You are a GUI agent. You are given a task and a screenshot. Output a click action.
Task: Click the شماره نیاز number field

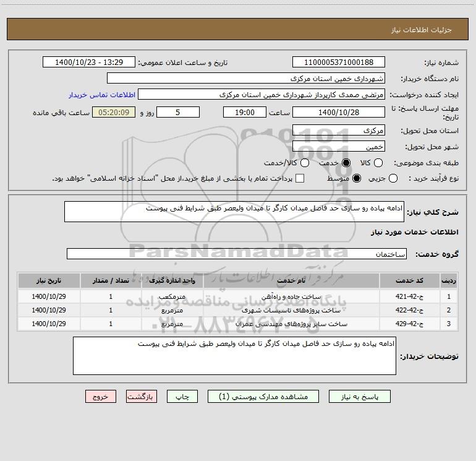coord(339,62)
